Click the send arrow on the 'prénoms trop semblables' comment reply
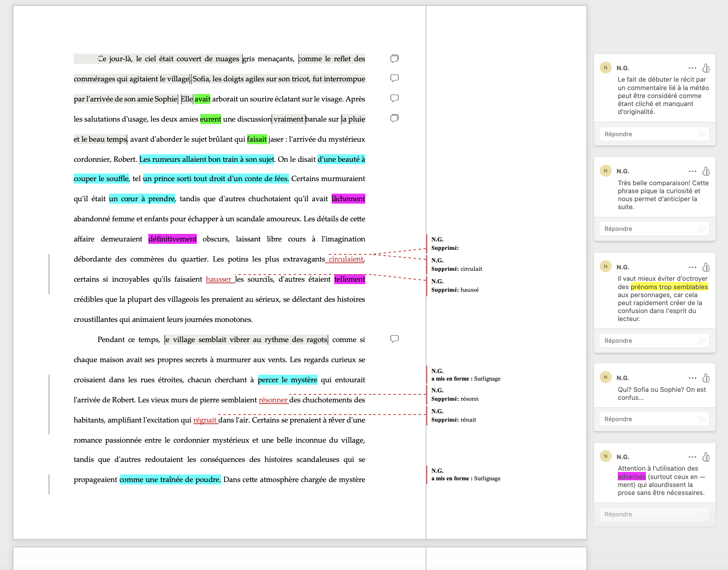Viewport: 728px width, 570px height. (702, 340)
